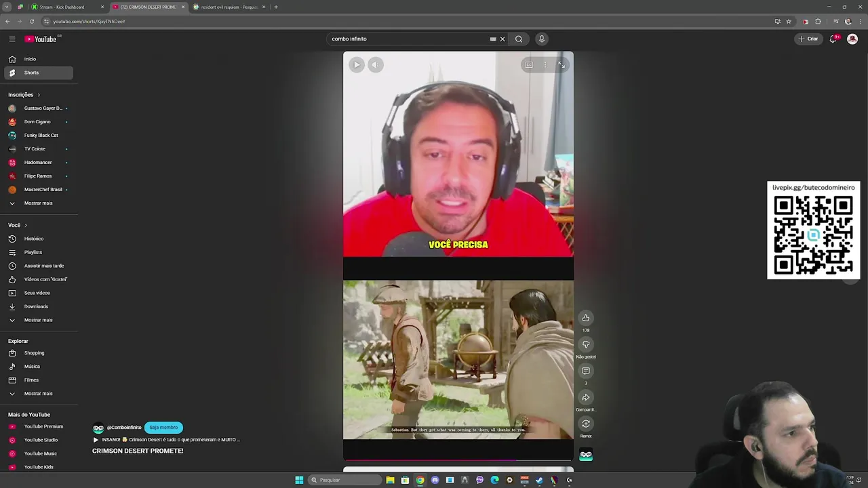Open the Short's sound thumbnail
The width and height of the screenshot is (868, 488).
tap(586, 455)
